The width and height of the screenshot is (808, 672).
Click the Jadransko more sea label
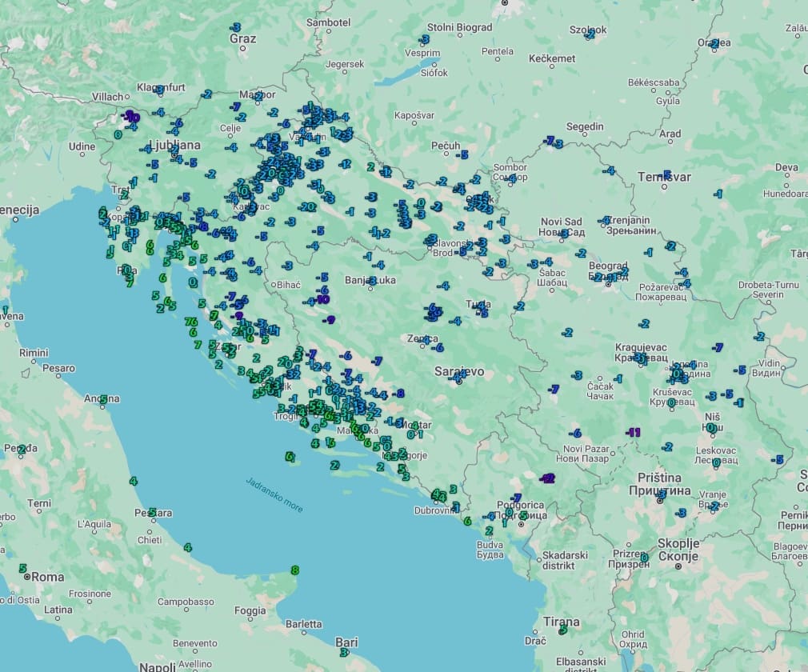[274, 494]
